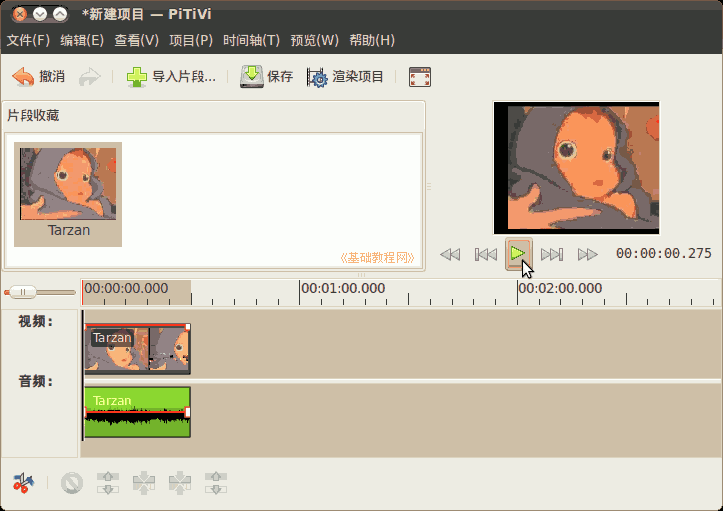
Task: Click the greyed Redo arrow icon
Action: 89,77
